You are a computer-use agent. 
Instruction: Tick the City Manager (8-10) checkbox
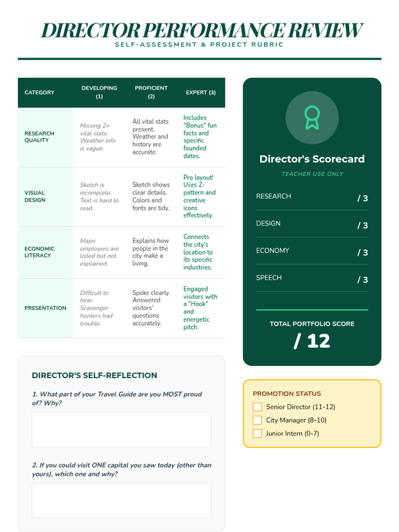click(x=257, y=420)
